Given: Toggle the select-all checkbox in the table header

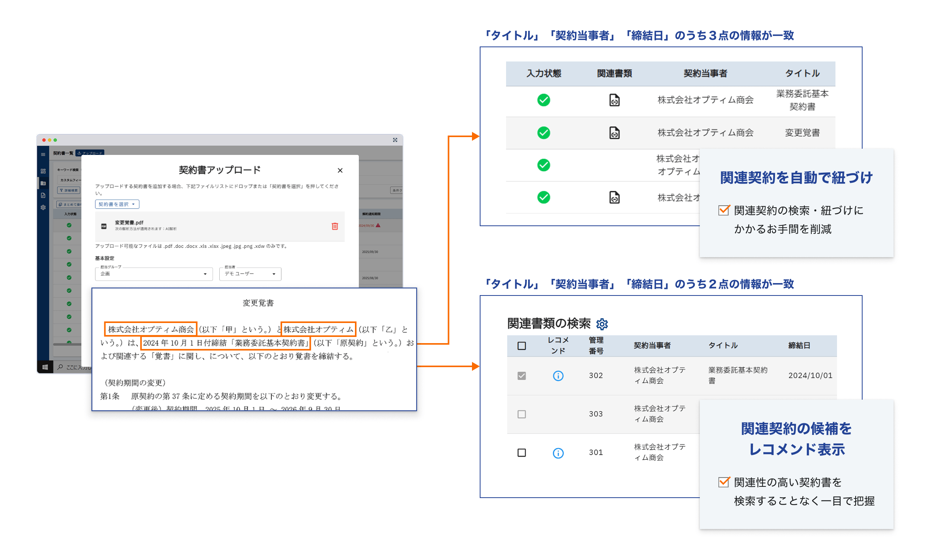Looking at the screenshot, I should [522, 346].
